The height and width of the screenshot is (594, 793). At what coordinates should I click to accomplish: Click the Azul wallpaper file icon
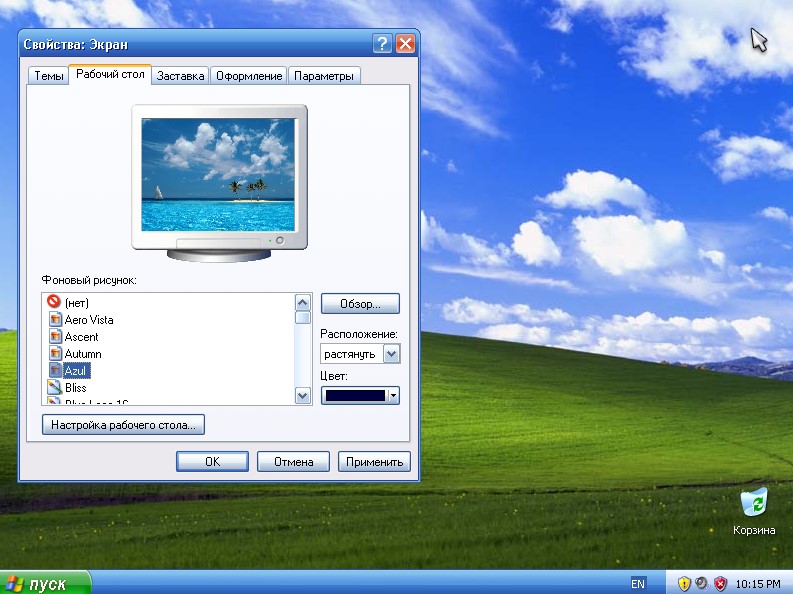[55, 371]
